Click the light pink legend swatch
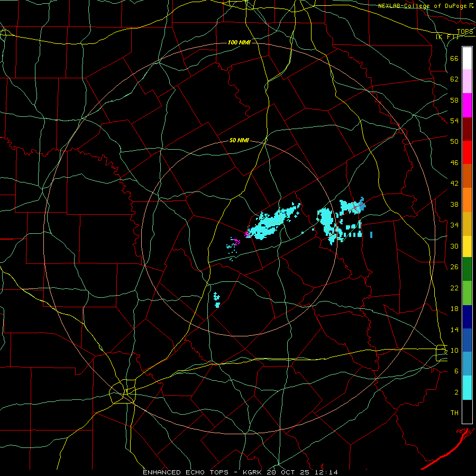476x476 pixels. click(467, 81)
